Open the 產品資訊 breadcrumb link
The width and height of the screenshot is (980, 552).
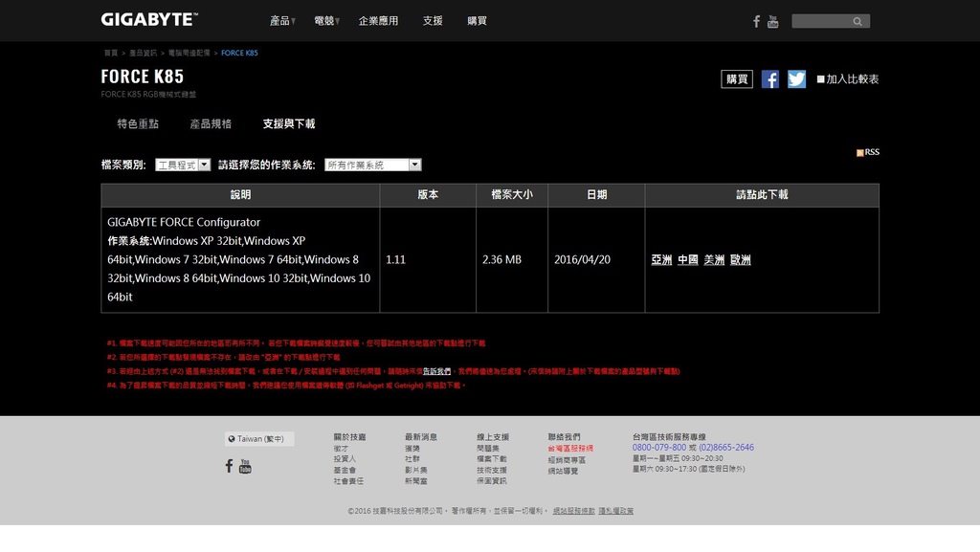click(x=144, y=53)
